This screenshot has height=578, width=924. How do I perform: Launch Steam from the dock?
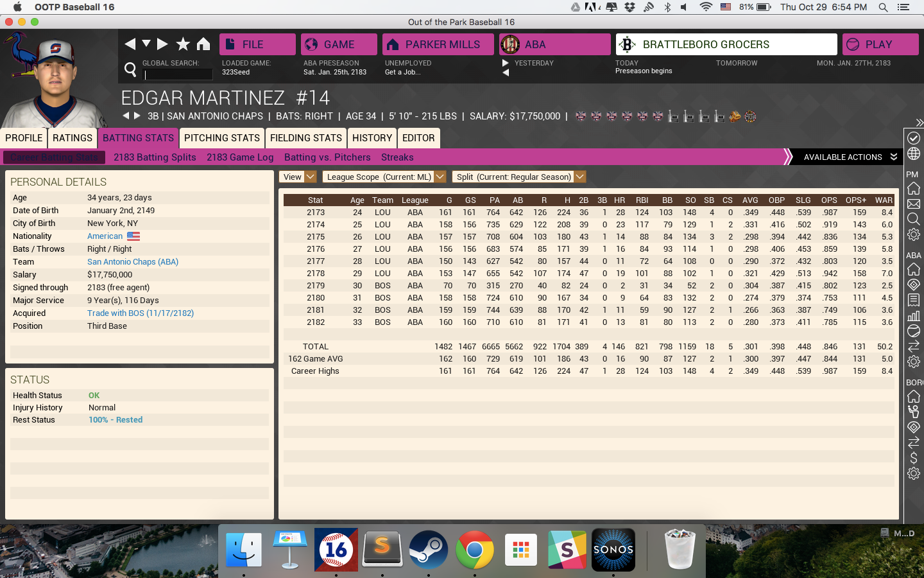(428, 550)
